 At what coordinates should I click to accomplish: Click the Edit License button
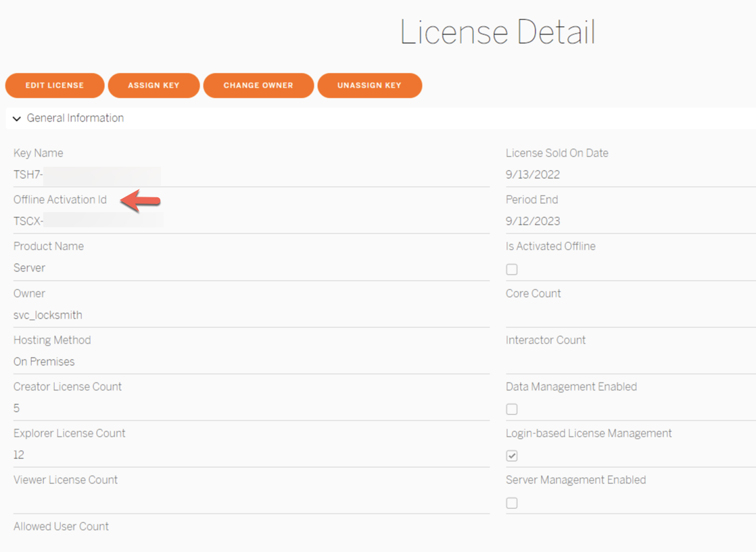point(55,86)
